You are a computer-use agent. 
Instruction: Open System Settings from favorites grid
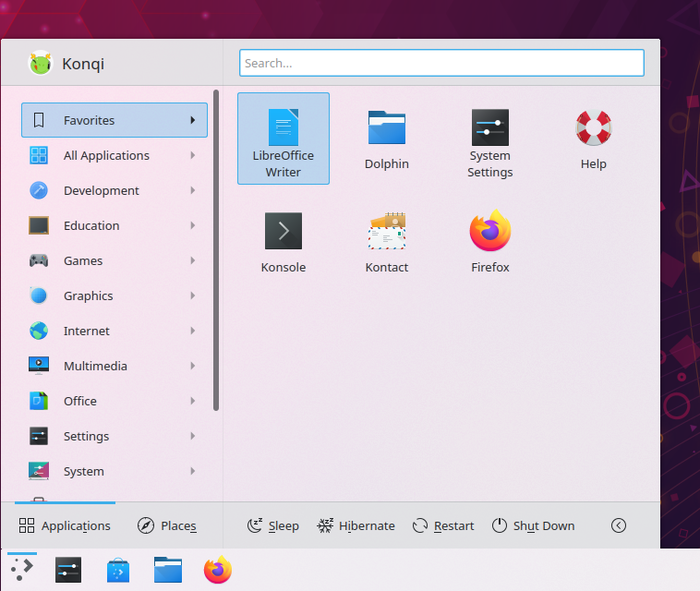click(490, 139)
